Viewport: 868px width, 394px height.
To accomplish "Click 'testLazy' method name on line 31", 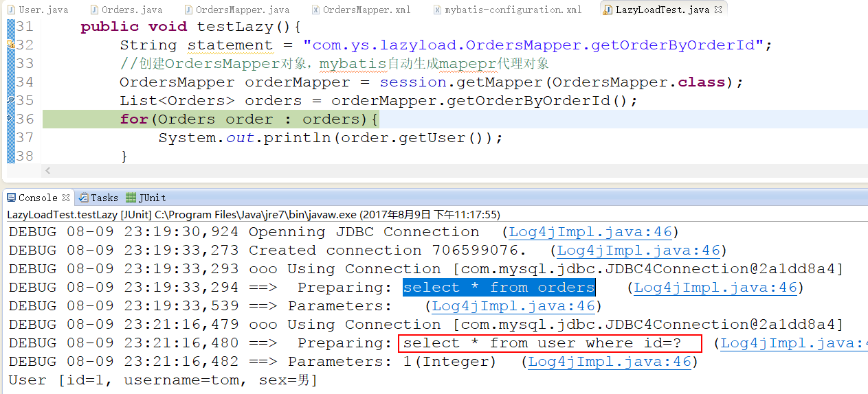I will pos(235,26).
